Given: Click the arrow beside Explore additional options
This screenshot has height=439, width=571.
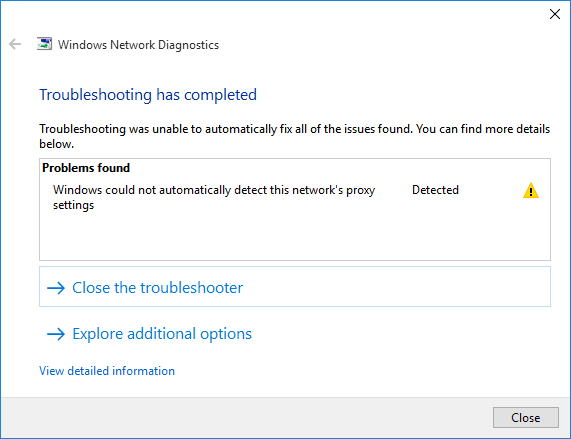Looking at the screenshot, I should 56,334.
